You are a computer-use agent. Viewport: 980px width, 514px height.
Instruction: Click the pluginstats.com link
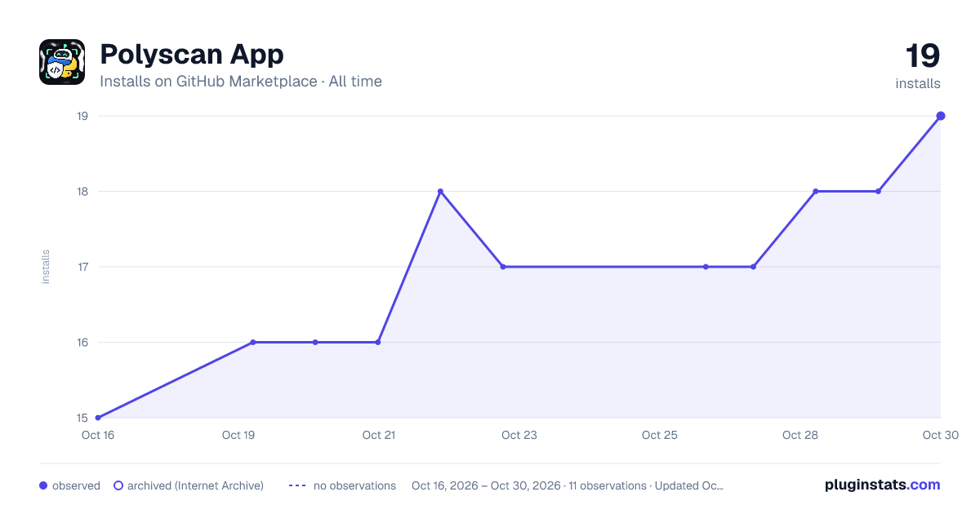pyautogui.click(x=883, y=485)
